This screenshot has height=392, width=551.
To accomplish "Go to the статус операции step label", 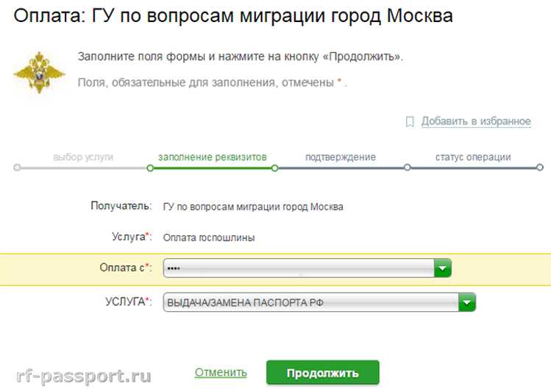I will (x=472, y=157).
